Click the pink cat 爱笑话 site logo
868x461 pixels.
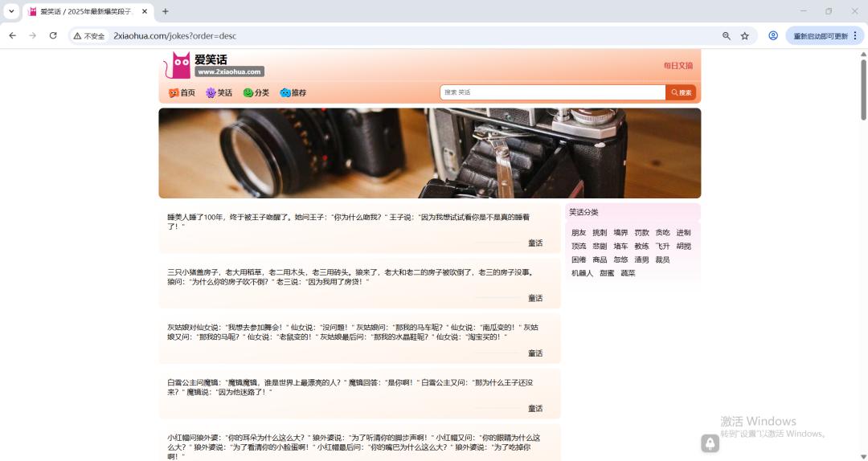(214, 65)
